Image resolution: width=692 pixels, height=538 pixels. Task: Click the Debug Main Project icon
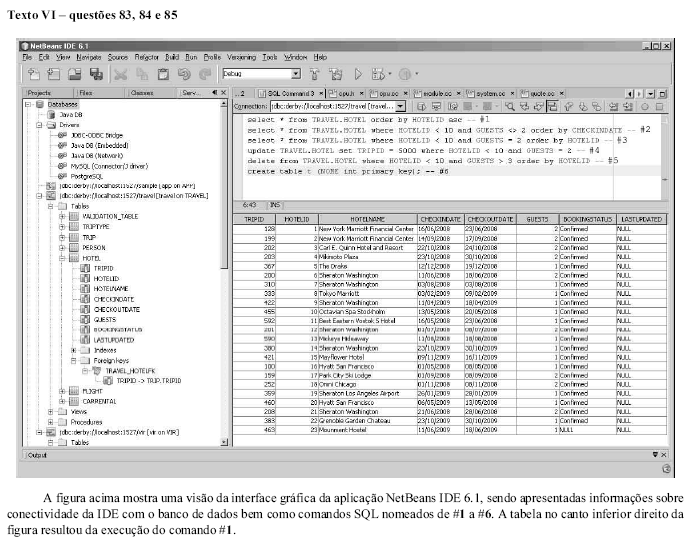point(379,74)
